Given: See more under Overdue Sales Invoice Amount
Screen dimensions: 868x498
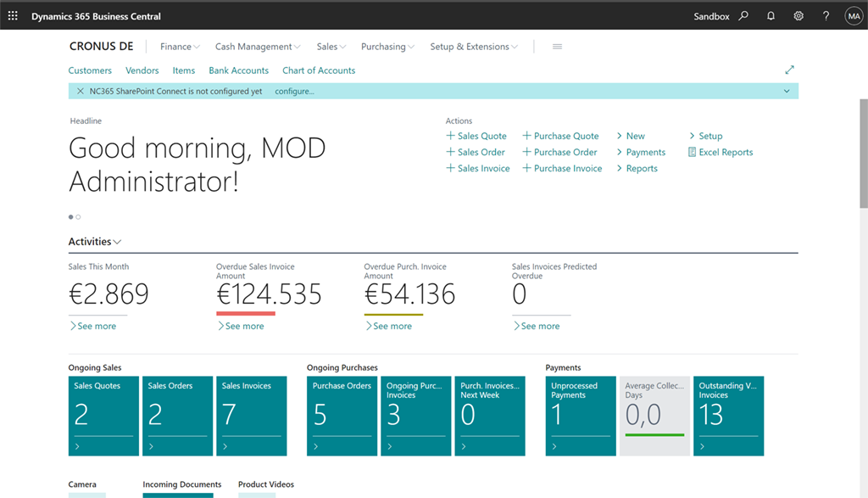Looking at the screenshot, I should point(240,326).
